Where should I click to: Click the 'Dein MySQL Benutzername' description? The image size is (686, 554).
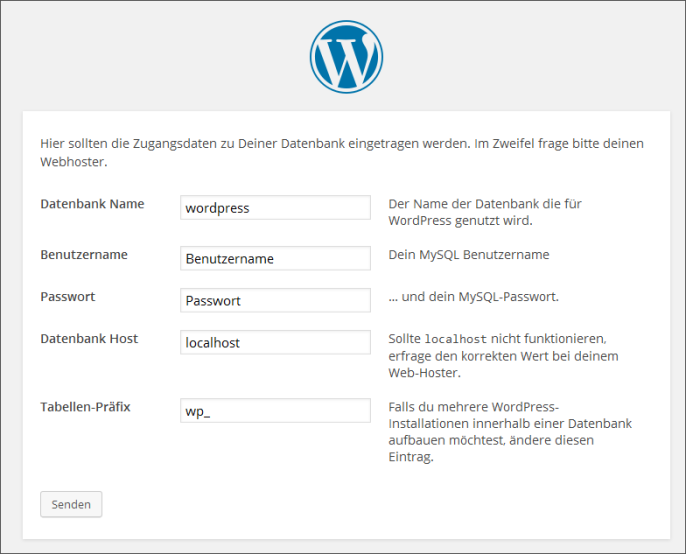click(x=469, y=255)
